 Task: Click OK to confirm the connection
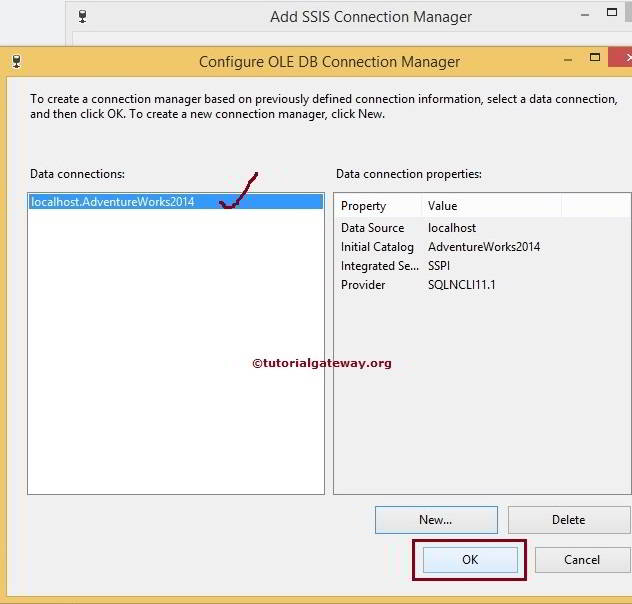[470, 559]
